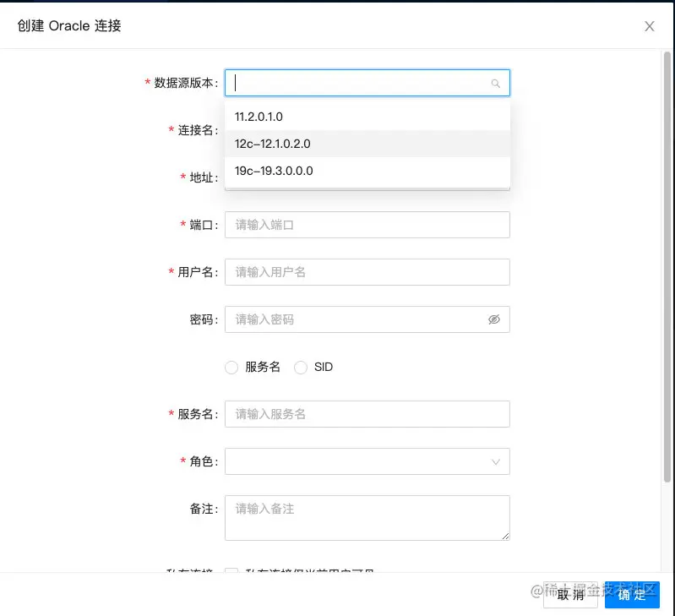The image size is (675, 616).
Task: Select the 服务名 radio button
Action: 231,368
